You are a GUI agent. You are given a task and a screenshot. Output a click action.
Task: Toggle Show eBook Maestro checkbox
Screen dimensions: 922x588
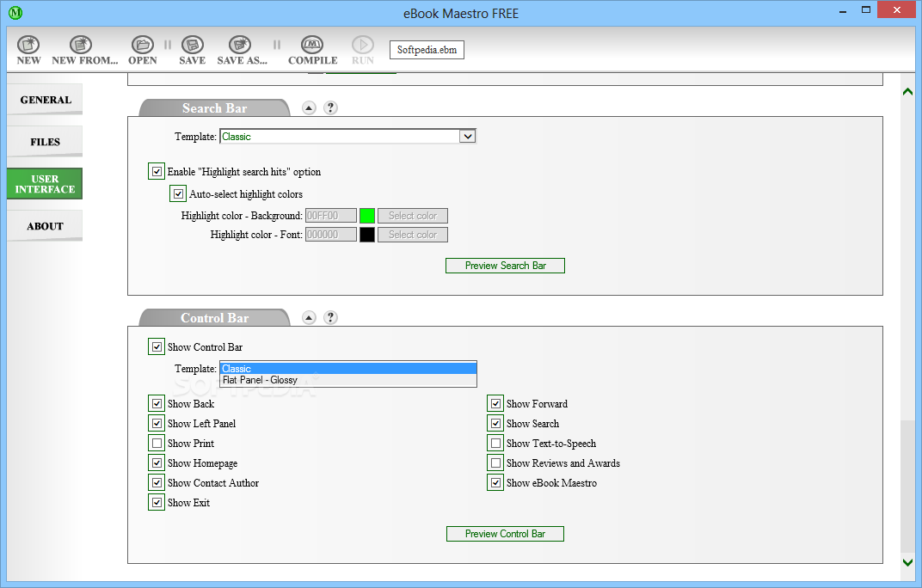[x=495, y=483]
